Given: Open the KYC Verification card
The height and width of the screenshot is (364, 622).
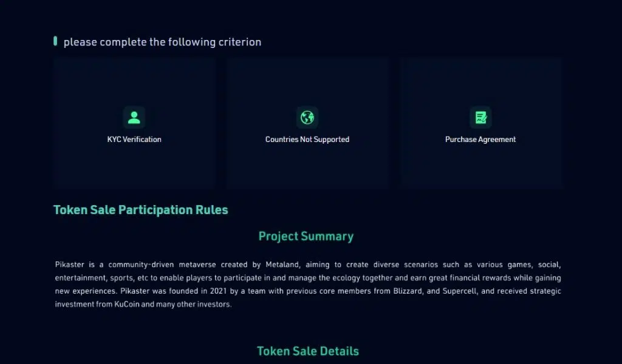Looking at the screenshot, I should pyautogui.click(x=134, y=123).
